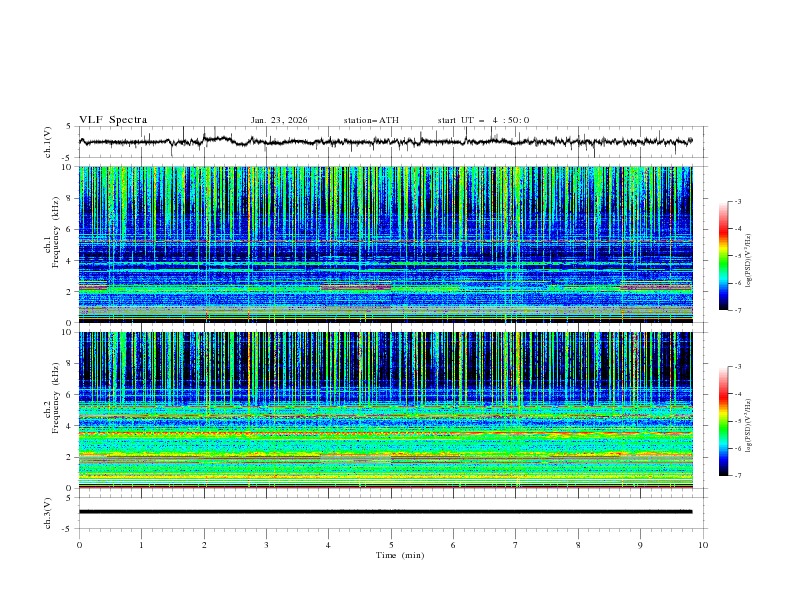
Task: Click the ch.1(V) waveform axis label
Action: click(x=49, y=141)
